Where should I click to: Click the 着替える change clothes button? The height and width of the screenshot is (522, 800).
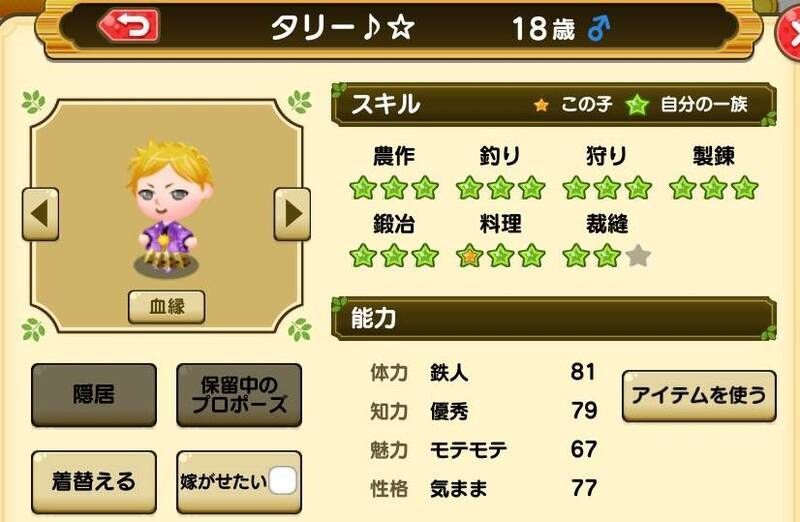click(x=94, y=482)
